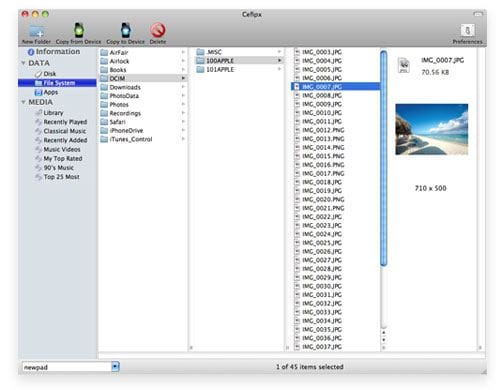Click the New Folder toolbar icon

[36, 31]
